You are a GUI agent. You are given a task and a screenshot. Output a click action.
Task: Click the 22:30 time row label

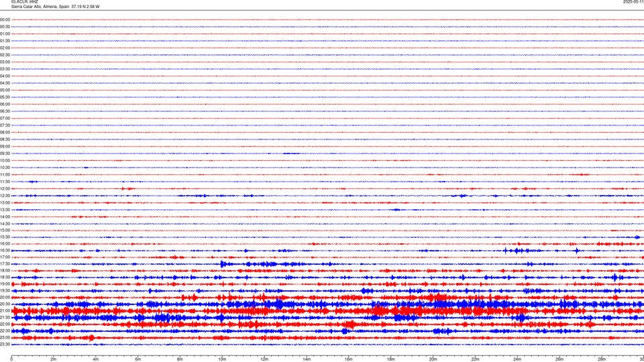(5, 330)
